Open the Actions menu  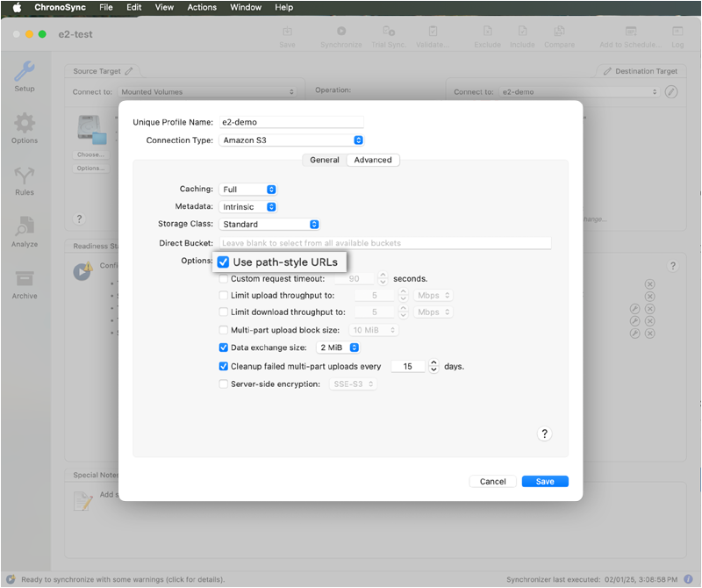click(202, 7)
